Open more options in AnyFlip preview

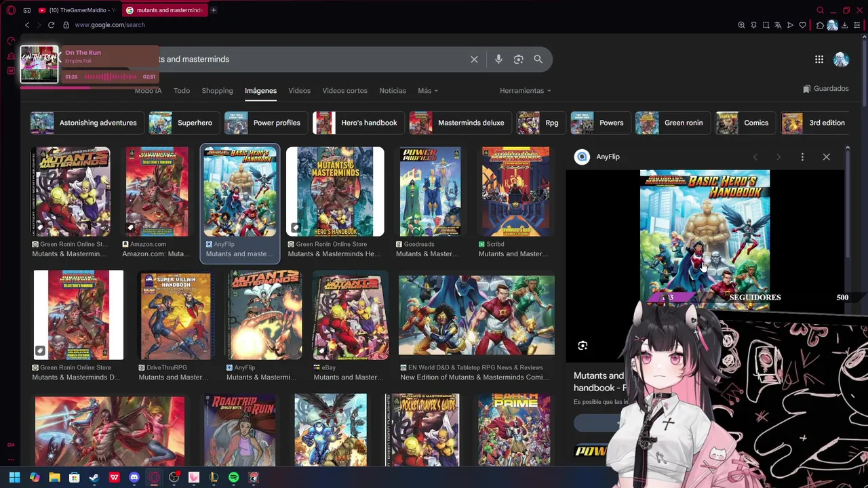pyautogui.click(x=802, y=157)
